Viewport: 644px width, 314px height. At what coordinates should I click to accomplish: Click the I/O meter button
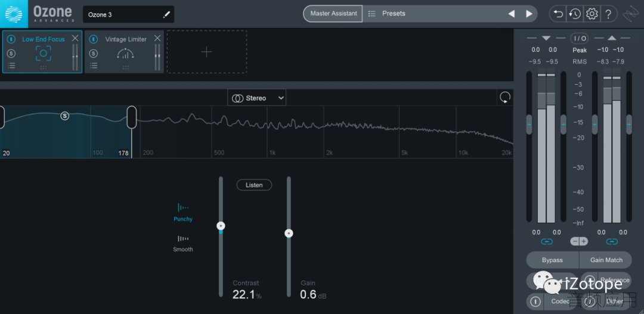[580, 38]
